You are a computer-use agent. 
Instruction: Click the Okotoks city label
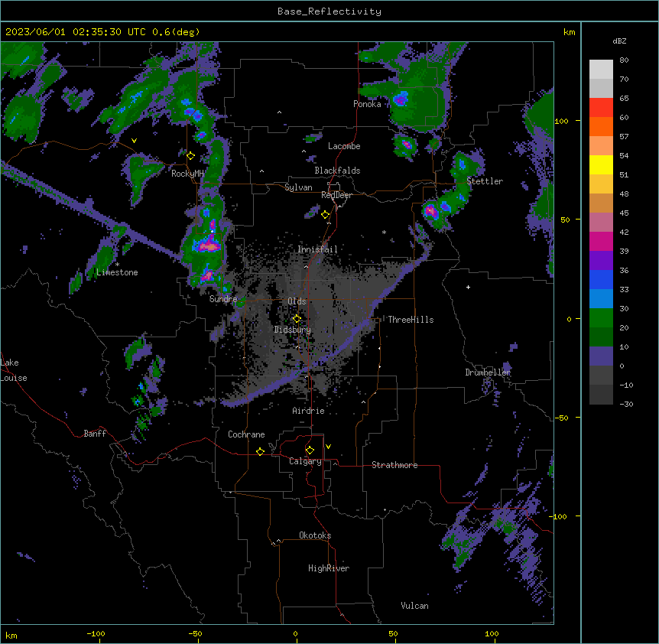click(315, 535)
